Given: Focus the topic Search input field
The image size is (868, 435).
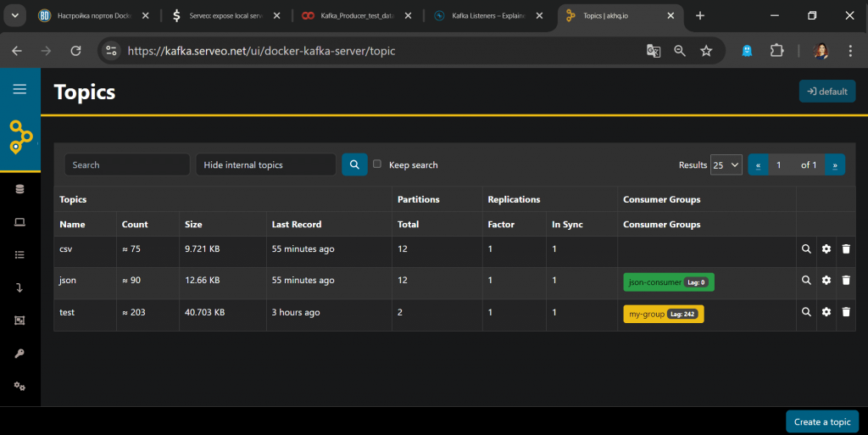Looking at the screenshot, I should [127, 165].
